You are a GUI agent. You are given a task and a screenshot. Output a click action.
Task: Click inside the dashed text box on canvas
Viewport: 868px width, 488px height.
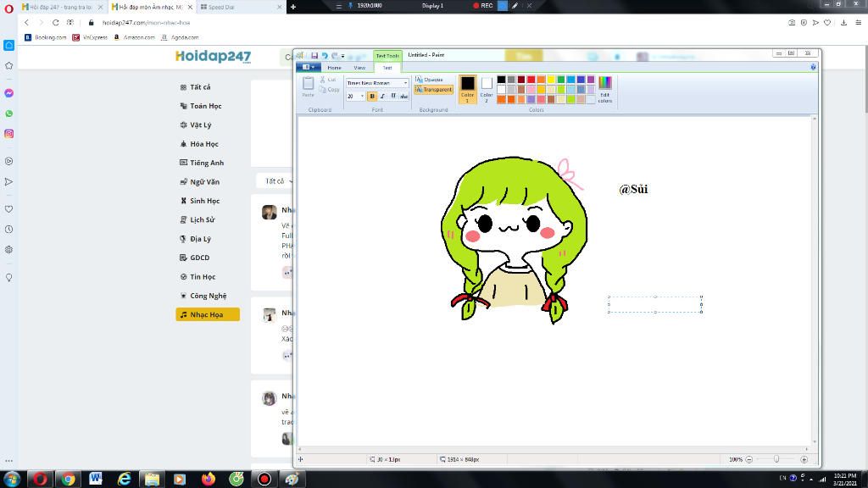655,305
